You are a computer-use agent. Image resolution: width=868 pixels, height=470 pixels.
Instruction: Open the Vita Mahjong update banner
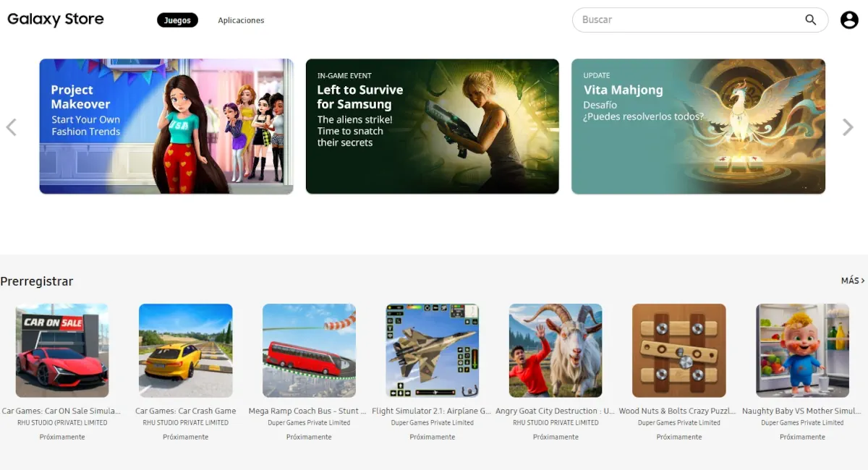click(x=698, y=127)
